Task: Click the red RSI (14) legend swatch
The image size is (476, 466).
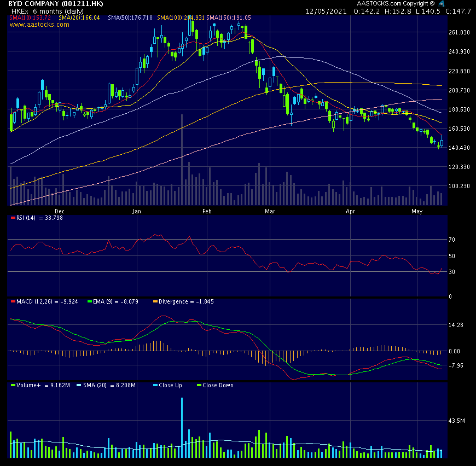Action: tap(13, 218)
